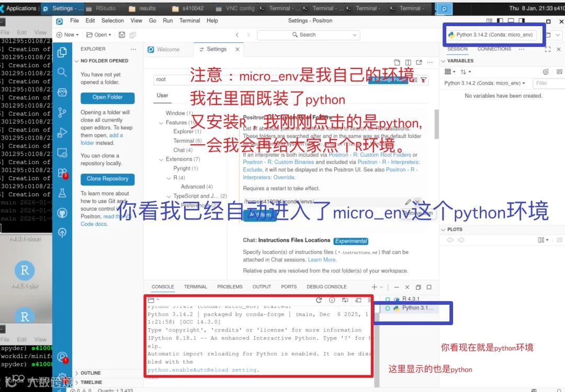Open the GitHub view in activity bar
The height and width of the screenshot is (392, 565).
(62, 213)
